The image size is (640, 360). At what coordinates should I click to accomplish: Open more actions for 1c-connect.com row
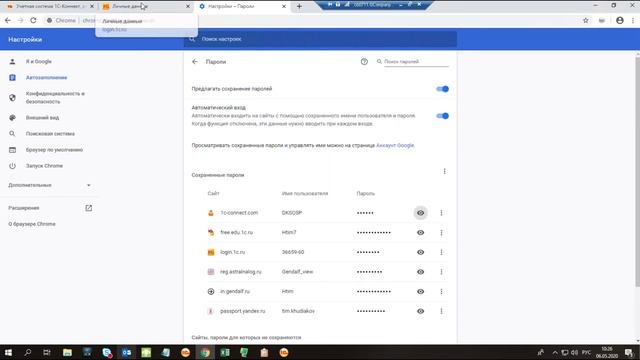click(x=441, y=213)
